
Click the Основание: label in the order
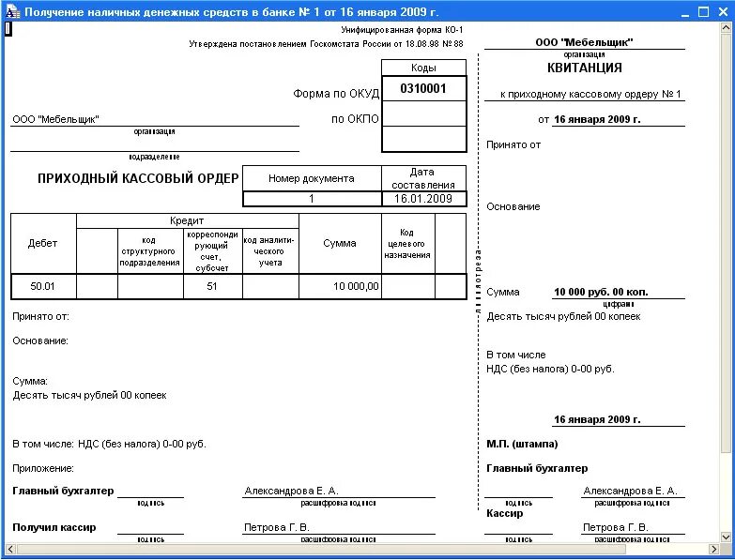pos(40,341)
